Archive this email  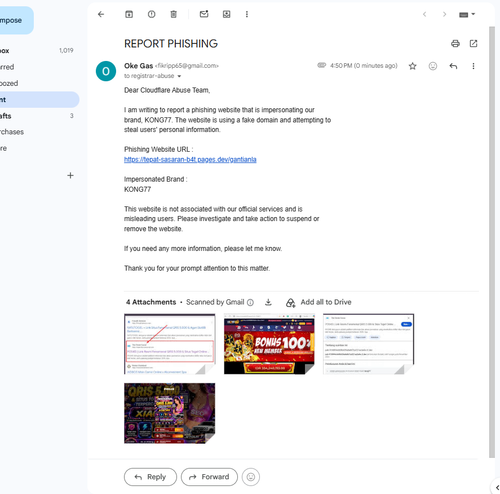[x=129, y=14]
